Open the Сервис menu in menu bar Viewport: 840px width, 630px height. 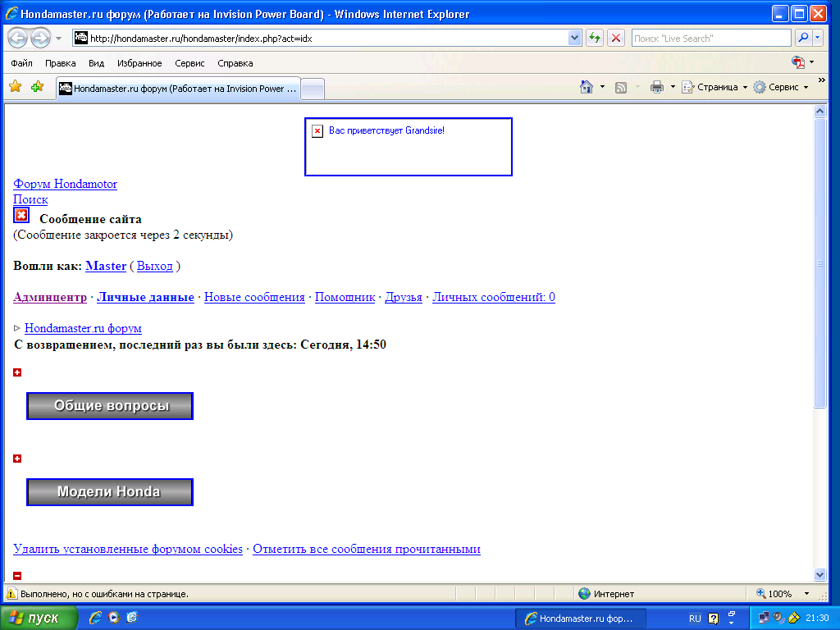(x=189, y=63)
